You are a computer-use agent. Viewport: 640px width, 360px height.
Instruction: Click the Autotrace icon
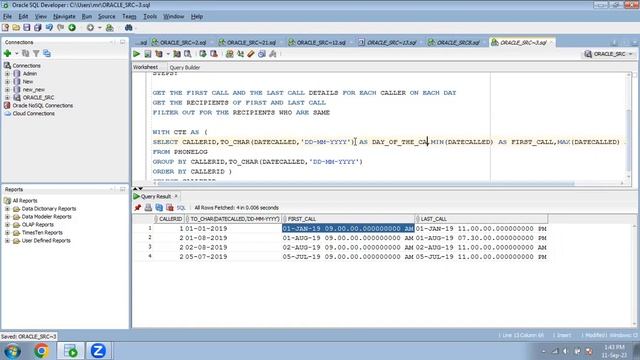pyautogui.click(x=177, y=54)
